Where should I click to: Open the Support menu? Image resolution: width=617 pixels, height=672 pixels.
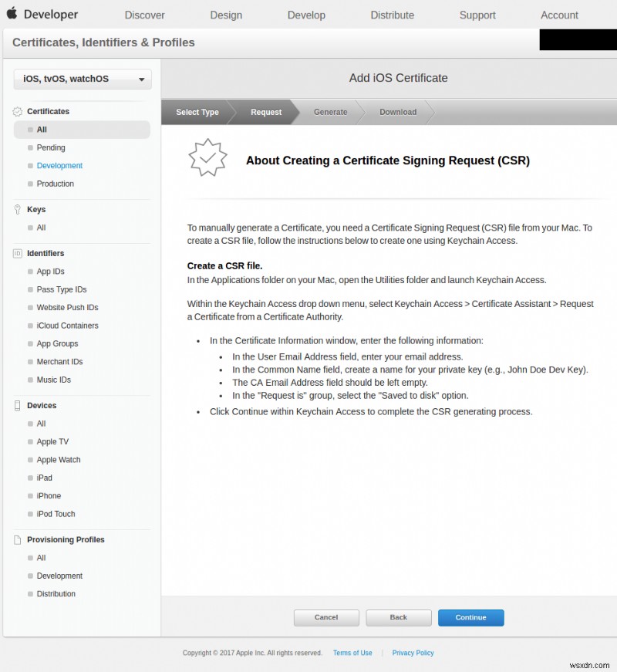(x=477, y=15)
